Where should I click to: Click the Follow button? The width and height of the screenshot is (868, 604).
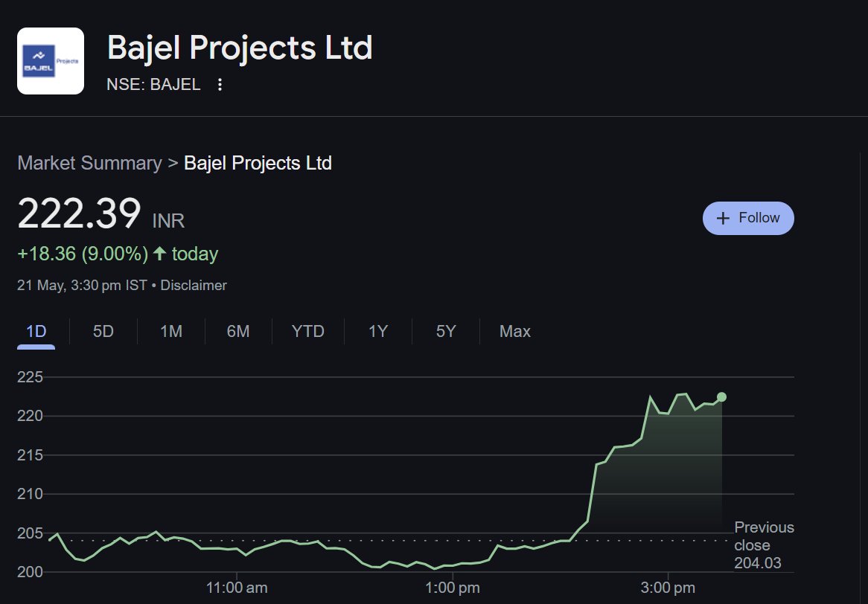click(748, 218)
